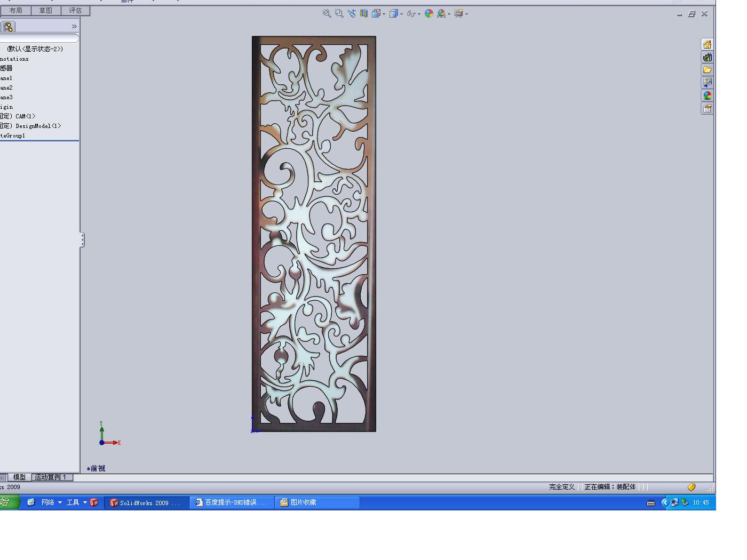Select the Annotations tree item
The width and height of the screenshot is (747, 560).
pyautogui.click(x=14, y=59)
